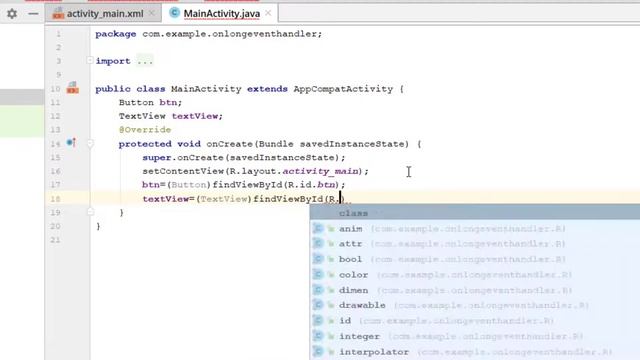Click the class icon beside 'attr'
This screenshot has width=640, height=360.
pyautogui.click(x=318, y=244)
